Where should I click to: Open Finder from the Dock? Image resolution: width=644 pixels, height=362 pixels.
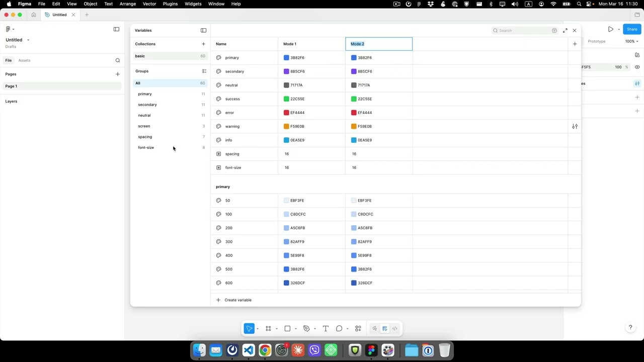pyautogui.click(x=200, y=350)
